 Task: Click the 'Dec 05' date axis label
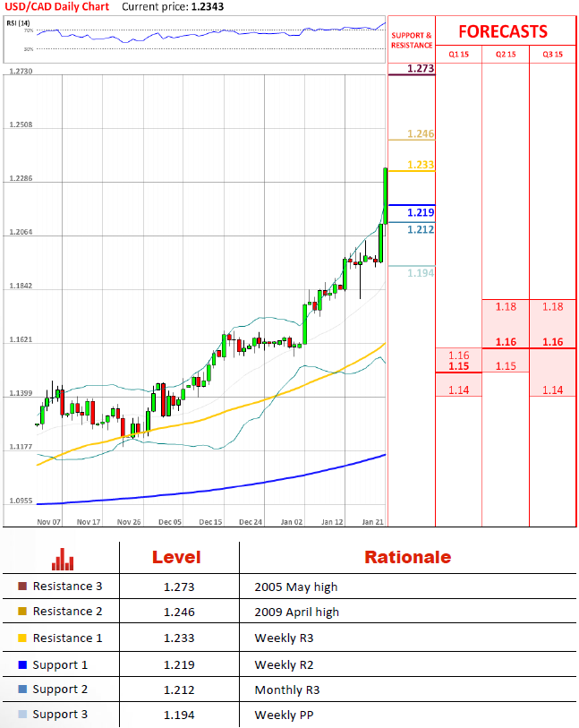(170, 522)
